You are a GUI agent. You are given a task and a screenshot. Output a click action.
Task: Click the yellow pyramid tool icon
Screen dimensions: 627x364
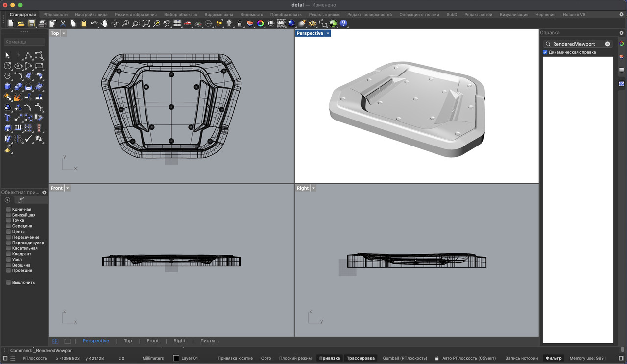pyautogui.click(x=8, y=149)
